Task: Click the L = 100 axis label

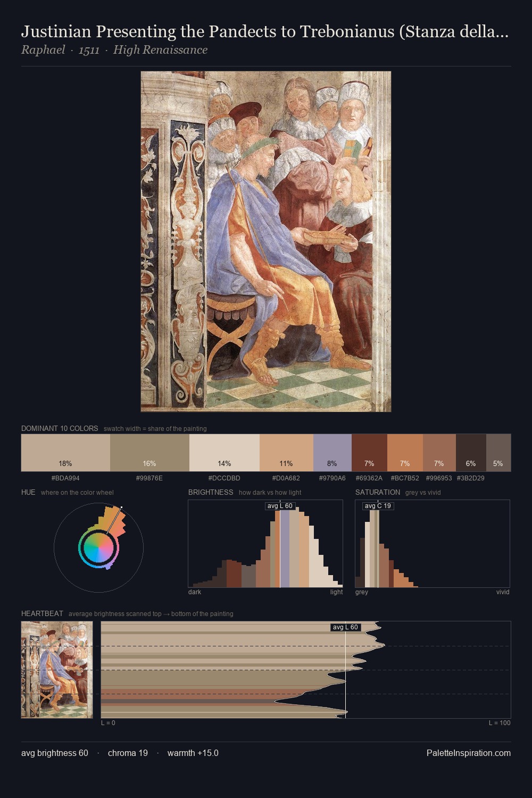Action: pyautogui.click(x=500, y=723)
